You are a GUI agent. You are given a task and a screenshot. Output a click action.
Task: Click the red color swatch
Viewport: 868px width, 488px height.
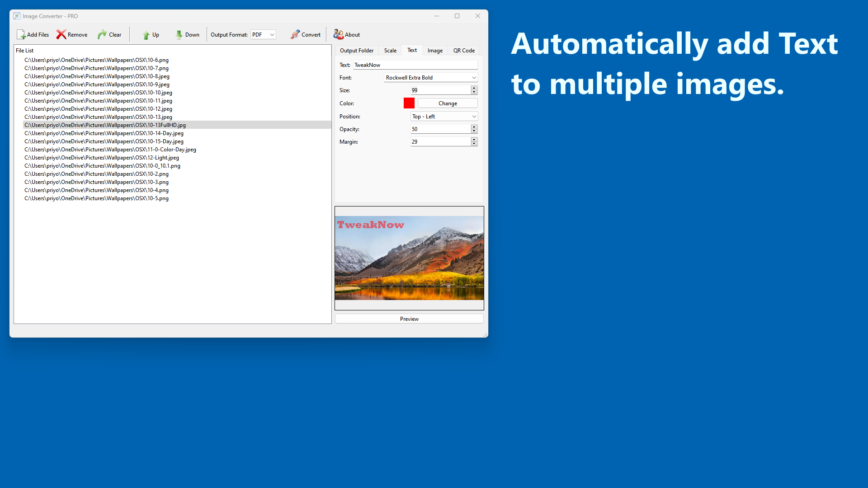point(409,103)
